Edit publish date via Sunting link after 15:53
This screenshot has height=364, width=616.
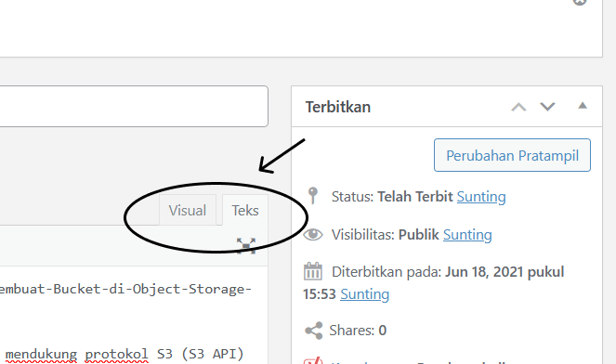pos(364,294)
